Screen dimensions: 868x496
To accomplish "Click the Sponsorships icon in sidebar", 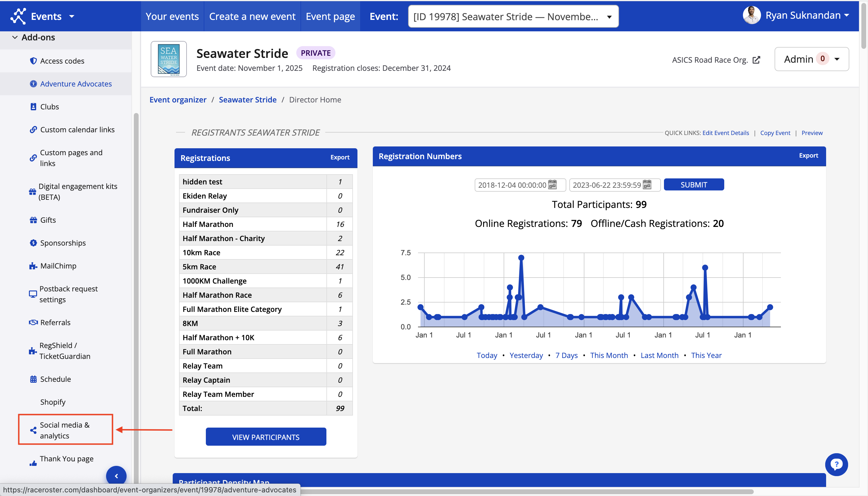I will click(x=32, y=243).
